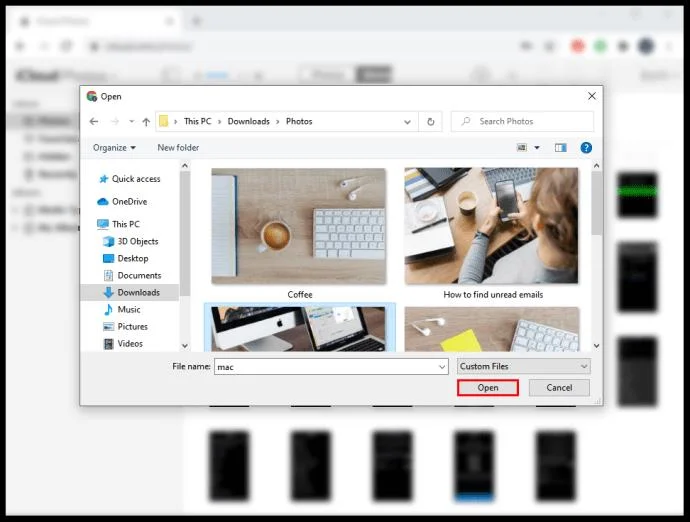Open Videos folder in sidebar
Viewport: 690px width, 522px height.
(130, 344)
